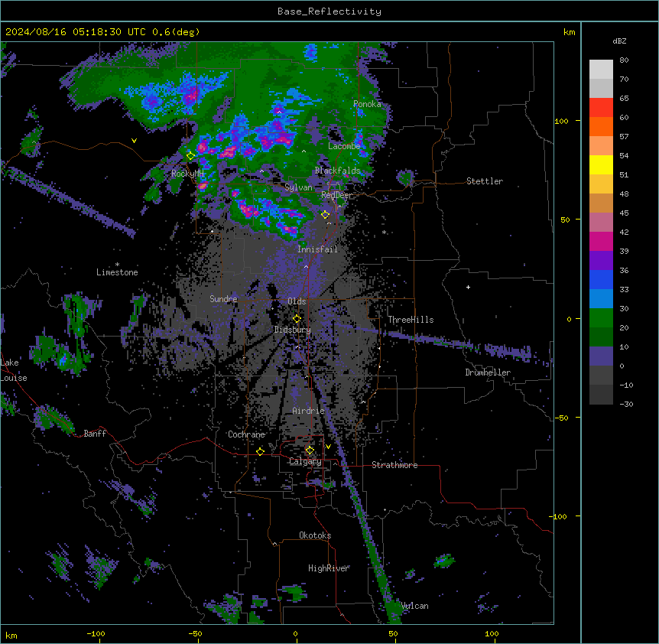The height and width of the screenshot is (644, 659).
Task: Click the yellow marker near RedDeer
Action: pyautogui.click(x=325, y=215)
